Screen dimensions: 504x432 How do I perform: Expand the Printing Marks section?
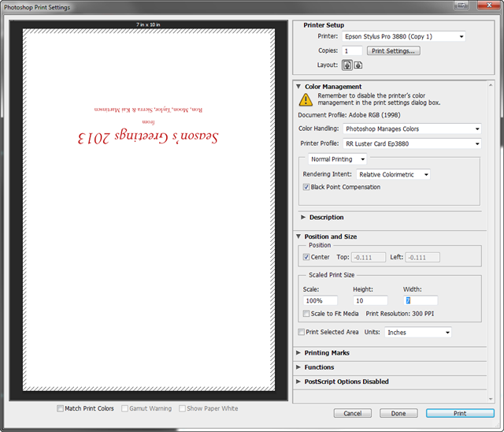pos(298,353)
